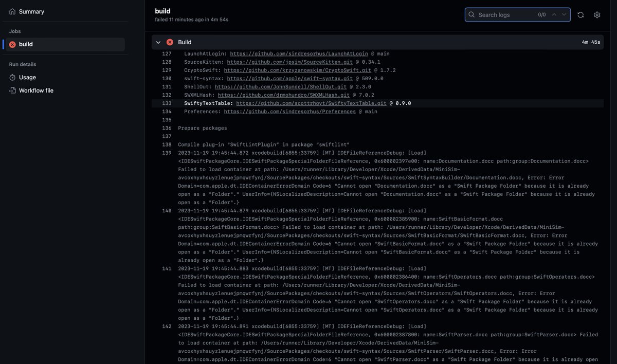Collapse the Build step chevron
The width and height of the screenshot is (617, 364).
click(x=158, y=42)
